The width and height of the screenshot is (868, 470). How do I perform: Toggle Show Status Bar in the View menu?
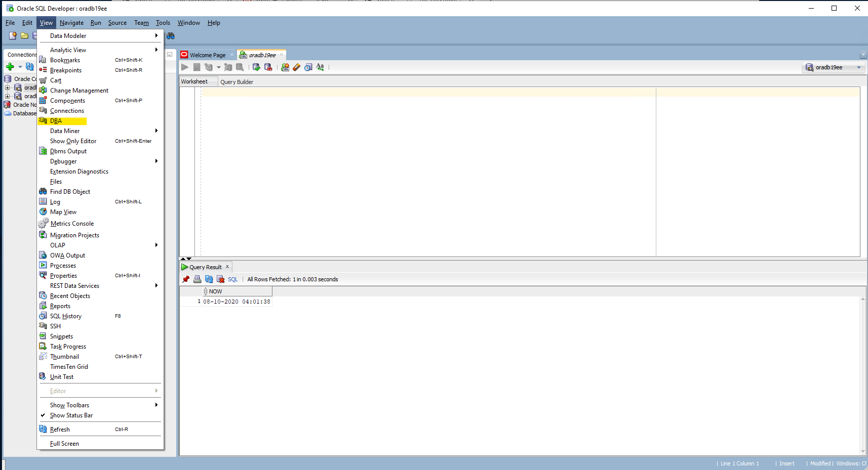(x=72, y=415)
